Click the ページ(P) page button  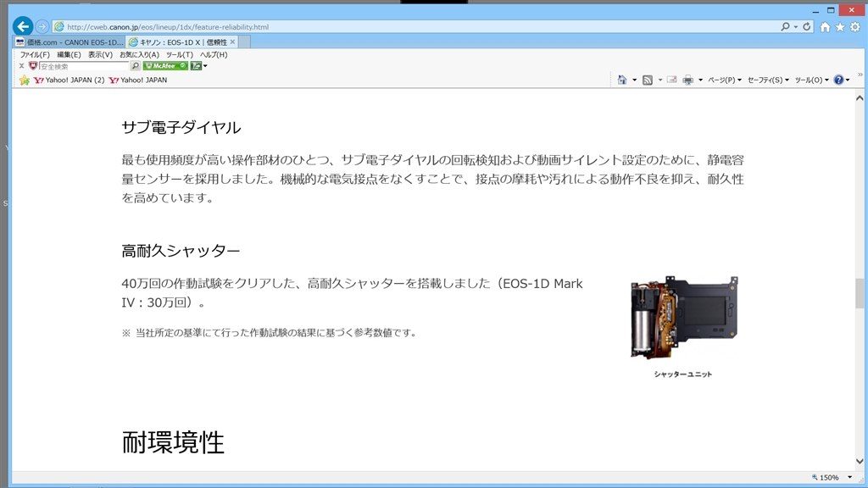tap(721, 79)
